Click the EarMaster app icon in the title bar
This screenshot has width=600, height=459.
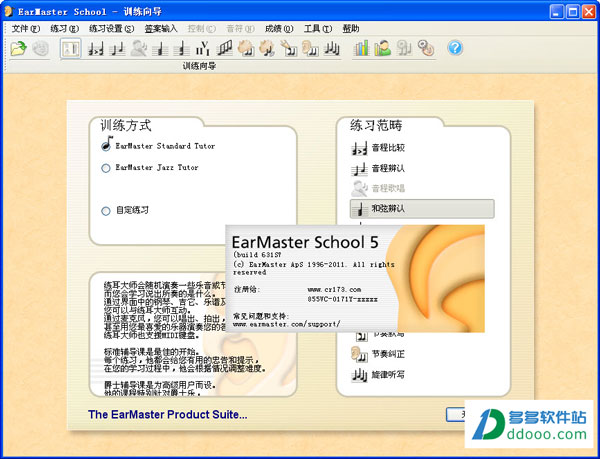[x=9, y=11]
